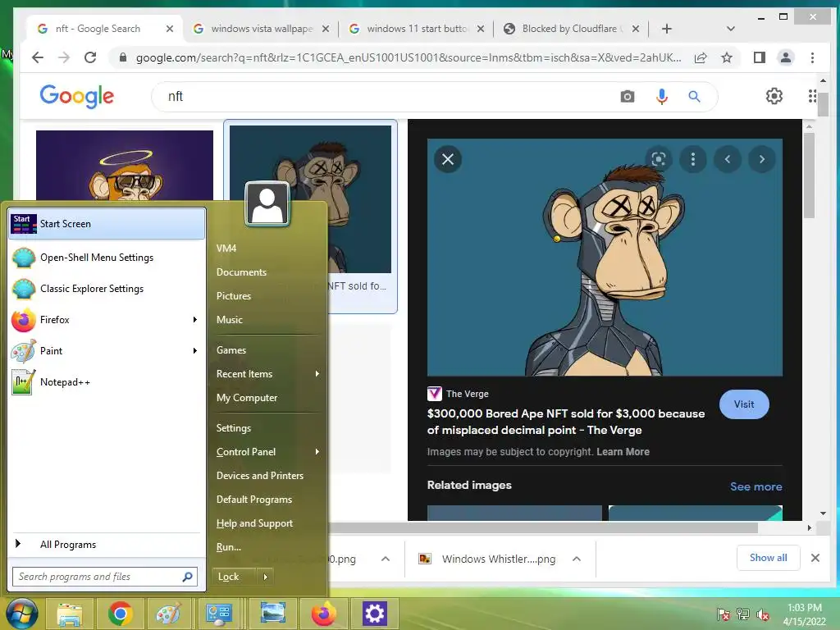Click the Visit button
840x630 pixels.
tap(744, 404)
